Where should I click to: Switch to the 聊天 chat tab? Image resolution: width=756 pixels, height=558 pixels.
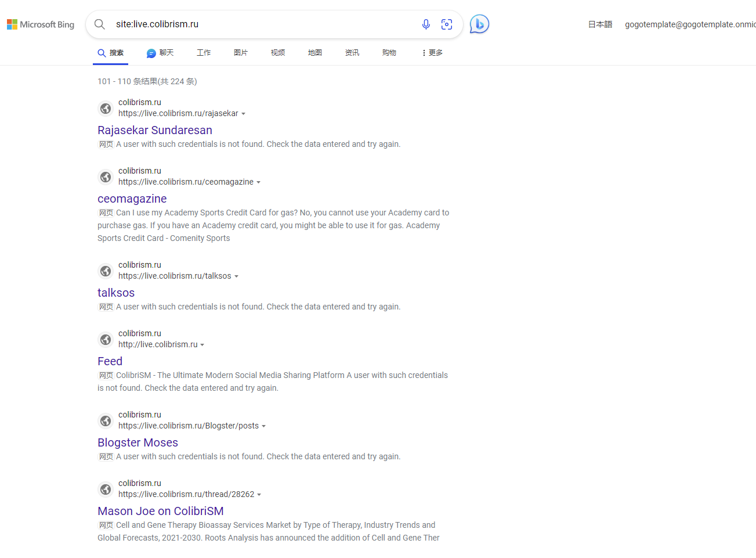click(160, 53)
